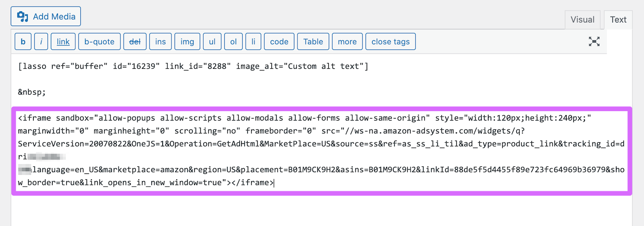644x226 pixels.
Task: Place cursor in the lasso shortcode line
Action: click(x=193, y=66)
